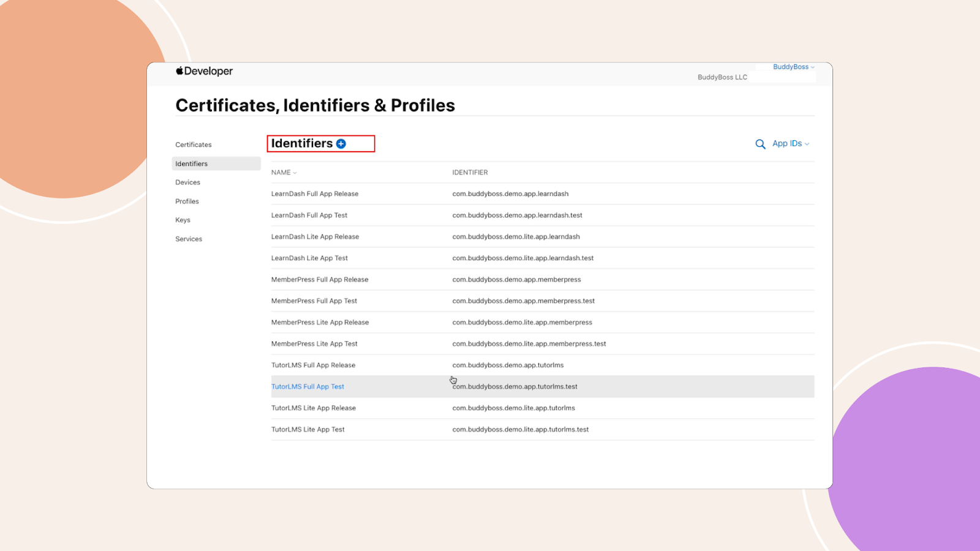Click com.buddyboss.demo.app.tutorlms identifier text
980x551 pixels.
coord(508,365)
